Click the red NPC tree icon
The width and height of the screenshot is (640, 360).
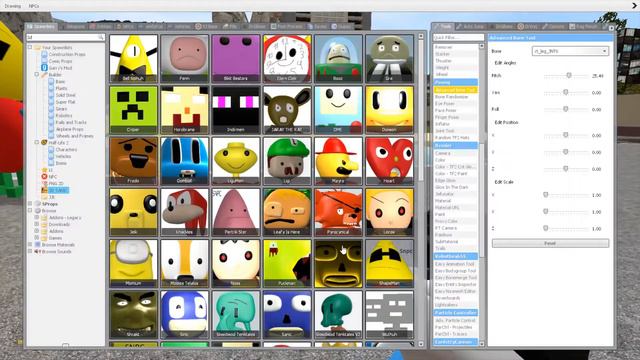point(44,177)
